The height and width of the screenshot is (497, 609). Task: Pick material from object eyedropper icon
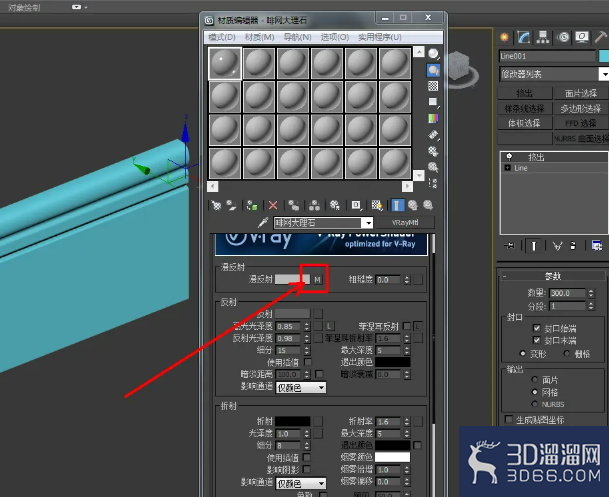[263, 222]
